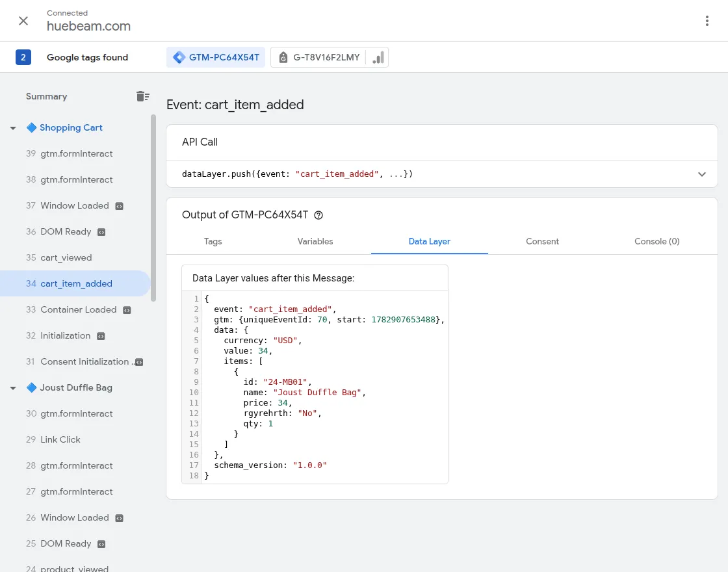Click the "USD" currency value in code
The width and height of the screenshot is (728, 572).
click(x=285, y=341)
